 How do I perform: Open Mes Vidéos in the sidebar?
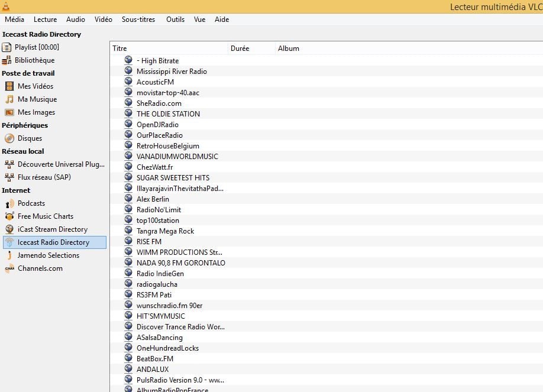coord(35,86)
